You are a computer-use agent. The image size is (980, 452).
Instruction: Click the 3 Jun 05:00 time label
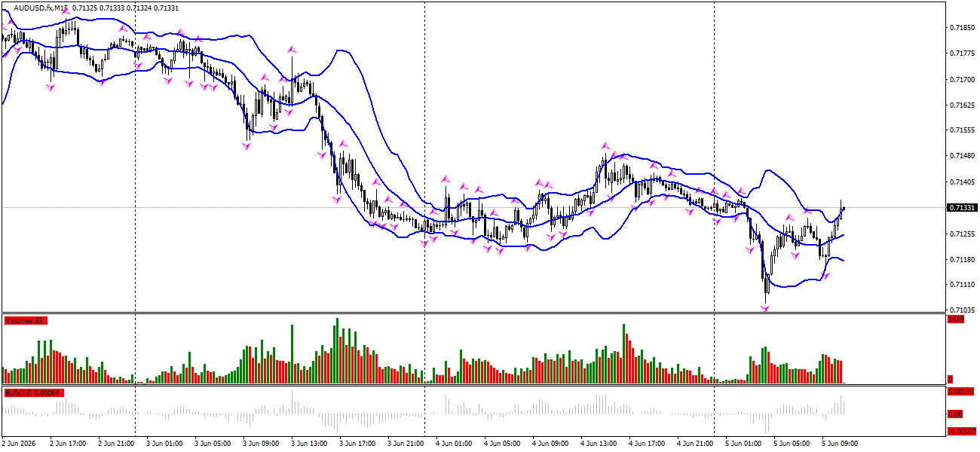[212, 444]
